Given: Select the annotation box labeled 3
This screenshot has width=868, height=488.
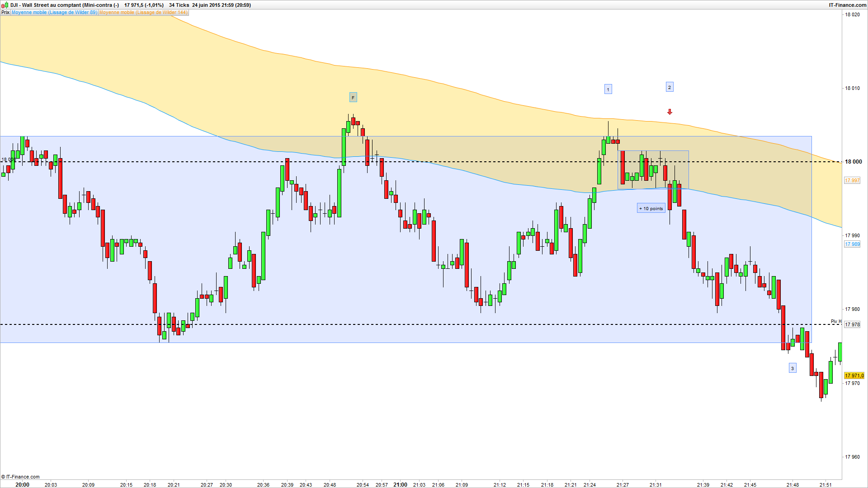Looking at the screenshot, I should click(792, 369).
